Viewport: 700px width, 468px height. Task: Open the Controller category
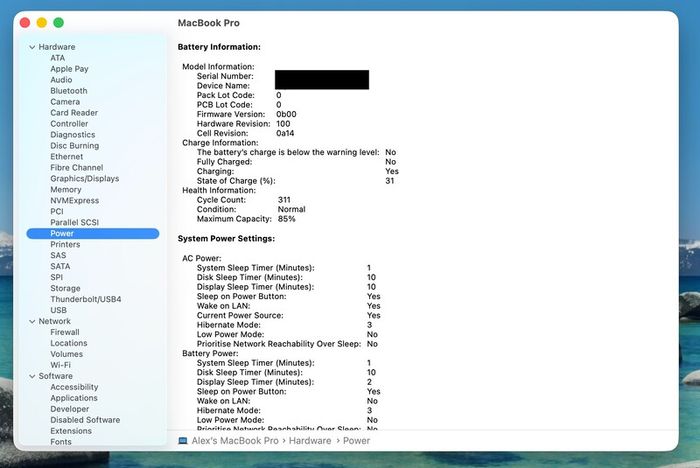click(69, 124)
